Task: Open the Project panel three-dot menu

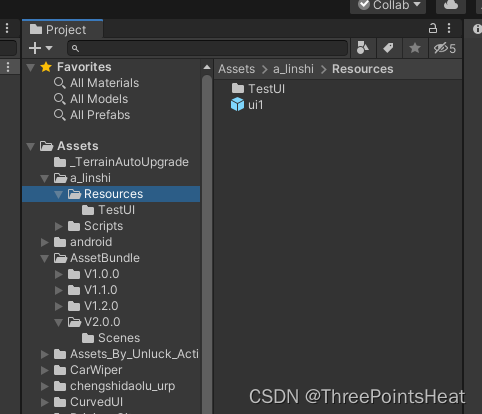Action: click(x=449, y=29)
